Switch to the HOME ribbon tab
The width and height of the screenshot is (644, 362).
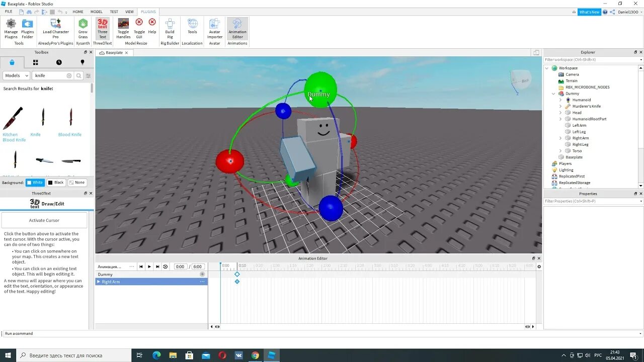[x=78, y=12]
